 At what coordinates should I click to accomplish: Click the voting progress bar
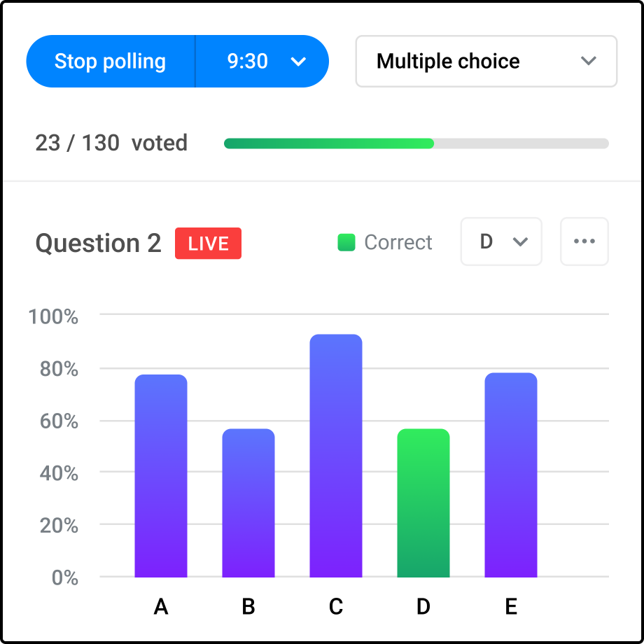click(x=416, y=143)
